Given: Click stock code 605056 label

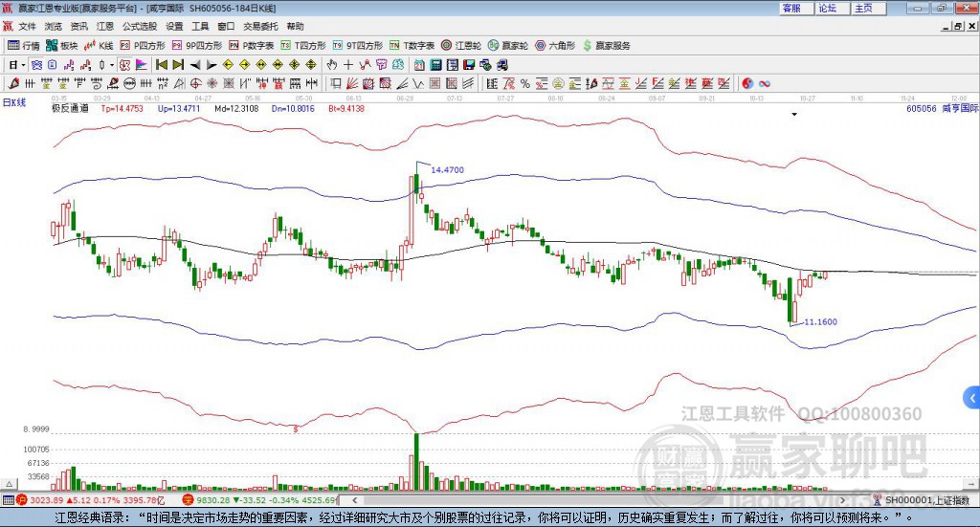Looking at the screenshot, I should pos(922,108).
